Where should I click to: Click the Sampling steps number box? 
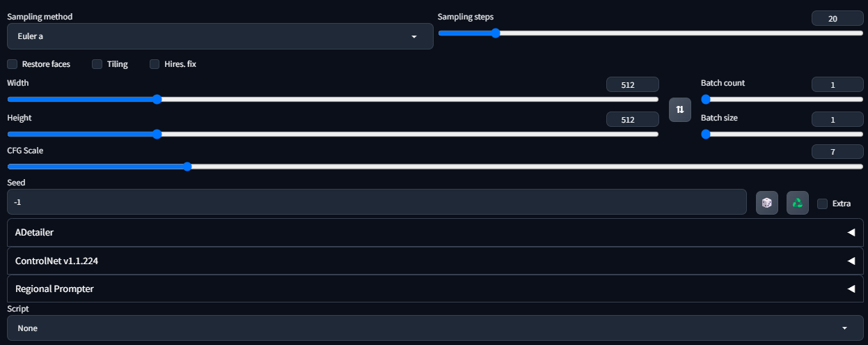pos(837,19)
